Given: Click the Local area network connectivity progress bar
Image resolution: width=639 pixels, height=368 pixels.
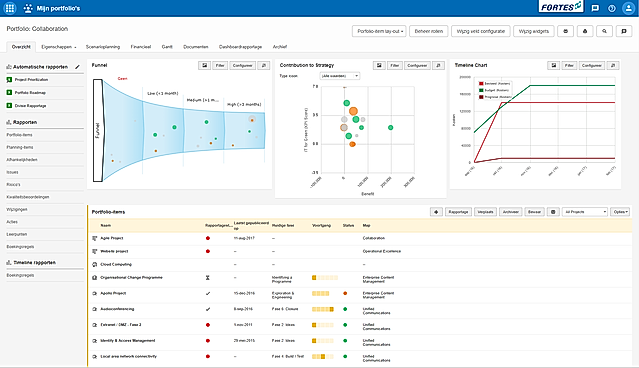Looking at the screenshot, I should pyautogui.click(x=323, y=357).
